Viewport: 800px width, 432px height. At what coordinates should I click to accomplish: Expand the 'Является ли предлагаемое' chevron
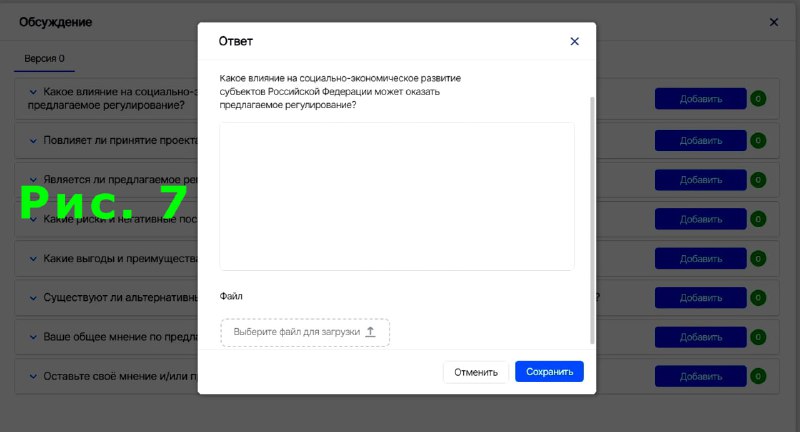tap(33, 180)
